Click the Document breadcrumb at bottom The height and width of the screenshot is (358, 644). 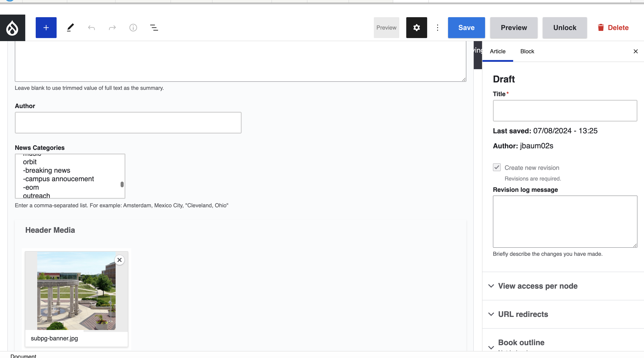(23, 356)
